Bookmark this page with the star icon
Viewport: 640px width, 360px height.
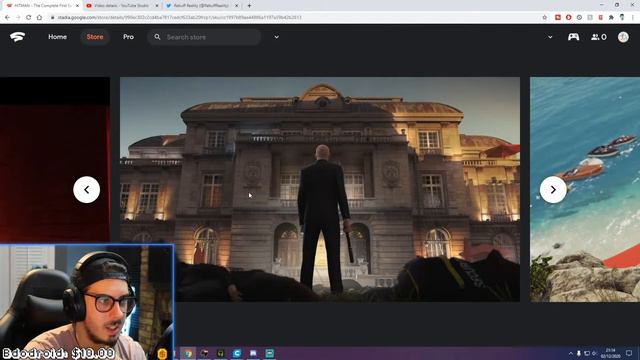[x=544, y=18]
